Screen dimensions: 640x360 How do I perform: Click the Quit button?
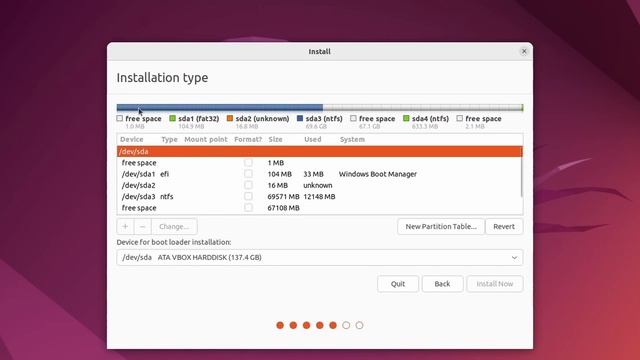398,284
